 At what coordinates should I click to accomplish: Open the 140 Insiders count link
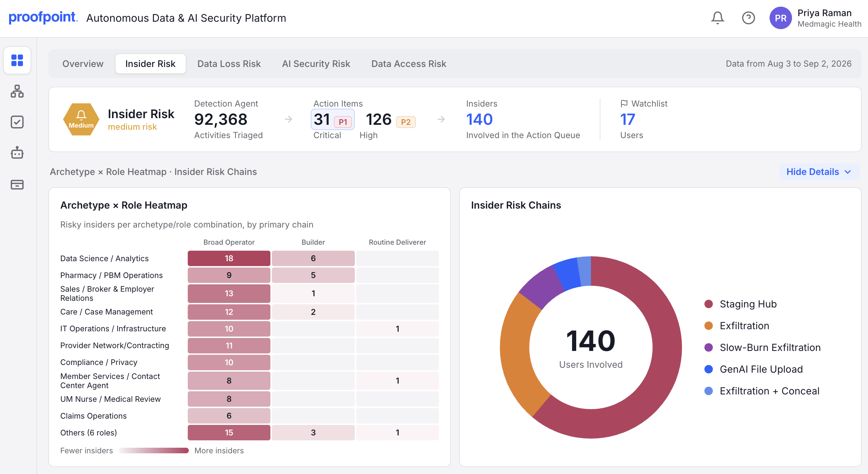tap(479, 120)
